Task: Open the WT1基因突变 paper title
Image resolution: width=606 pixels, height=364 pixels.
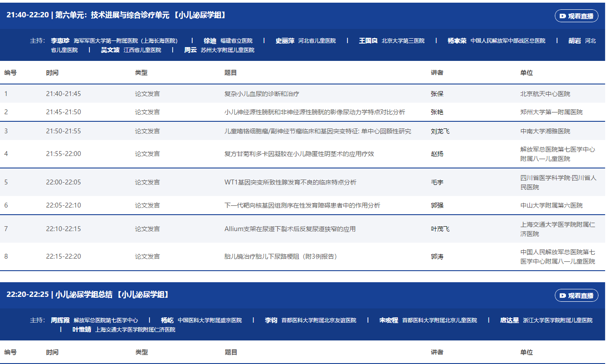Action: click(x=290, y=182)
